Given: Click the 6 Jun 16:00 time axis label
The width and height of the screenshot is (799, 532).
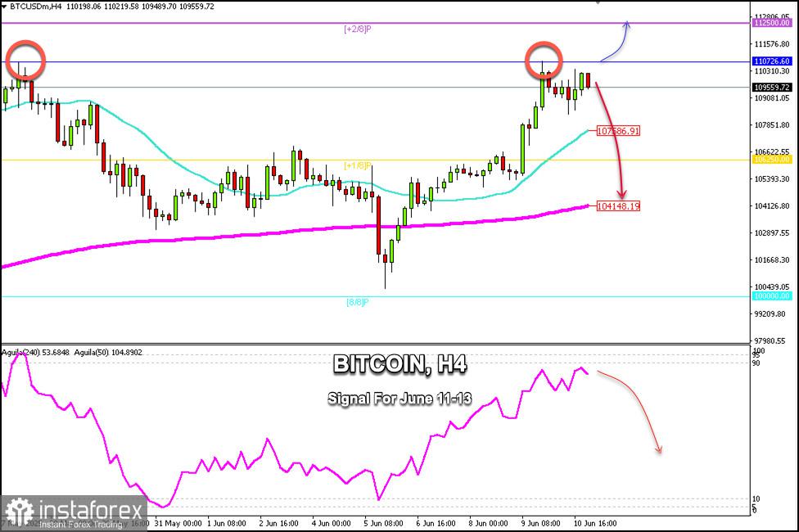Looking at the screenshot, I should point(436,523).
